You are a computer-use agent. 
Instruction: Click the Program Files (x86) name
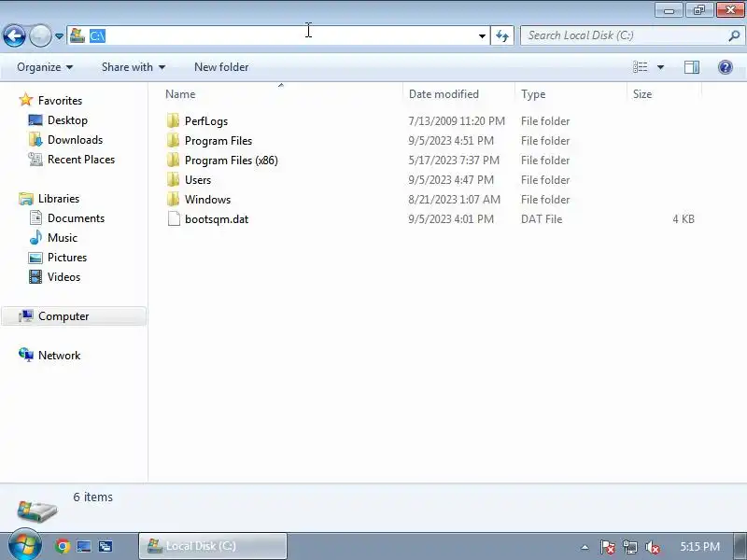pos(231,161)
